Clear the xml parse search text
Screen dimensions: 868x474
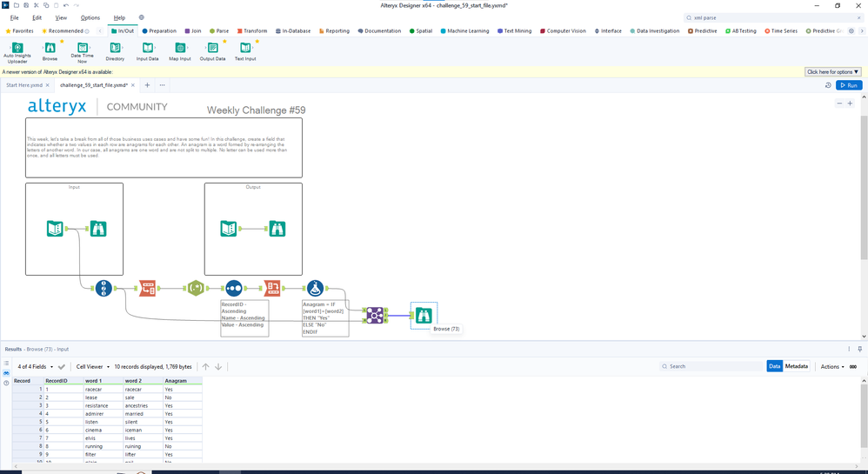click(859, 17)
